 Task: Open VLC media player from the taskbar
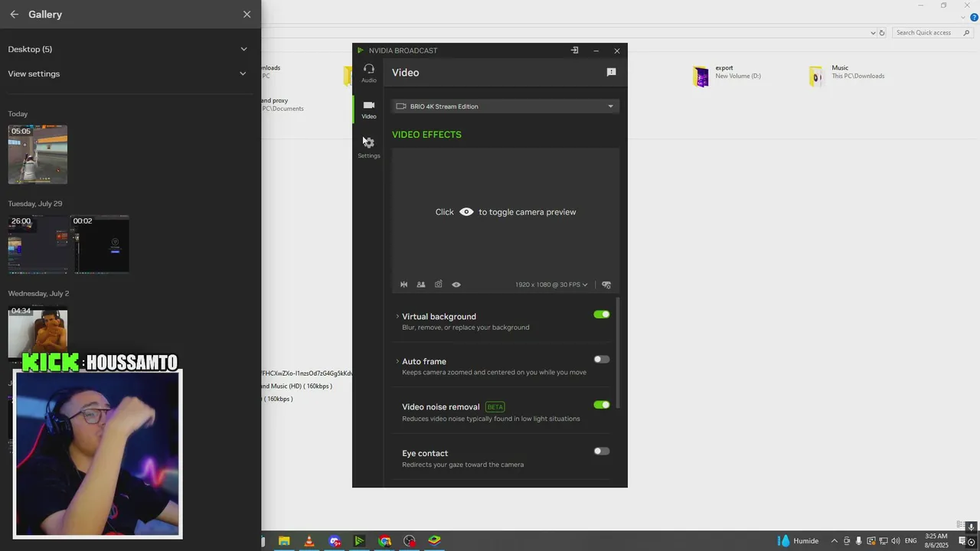309,541
